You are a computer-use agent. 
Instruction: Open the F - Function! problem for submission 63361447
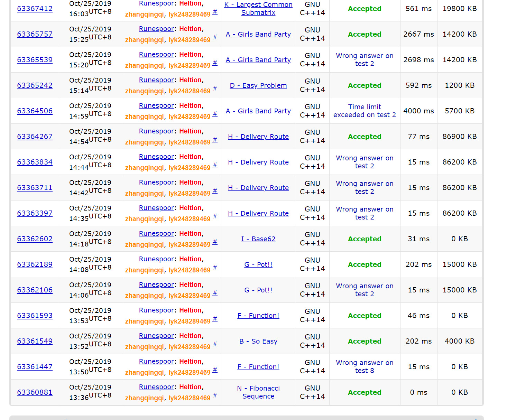(258, 367)
